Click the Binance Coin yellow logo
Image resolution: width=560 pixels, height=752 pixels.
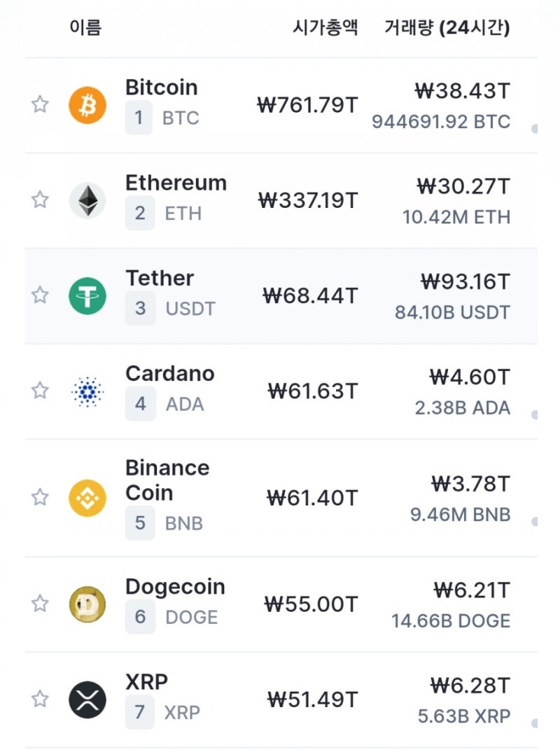[87, 498]
